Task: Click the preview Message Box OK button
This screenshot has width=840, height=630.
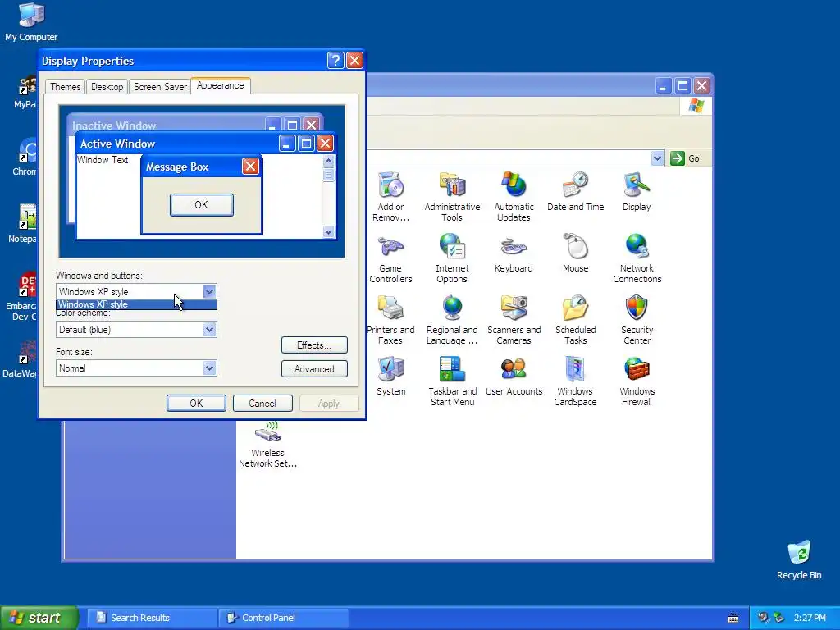Action: [202, 204]
